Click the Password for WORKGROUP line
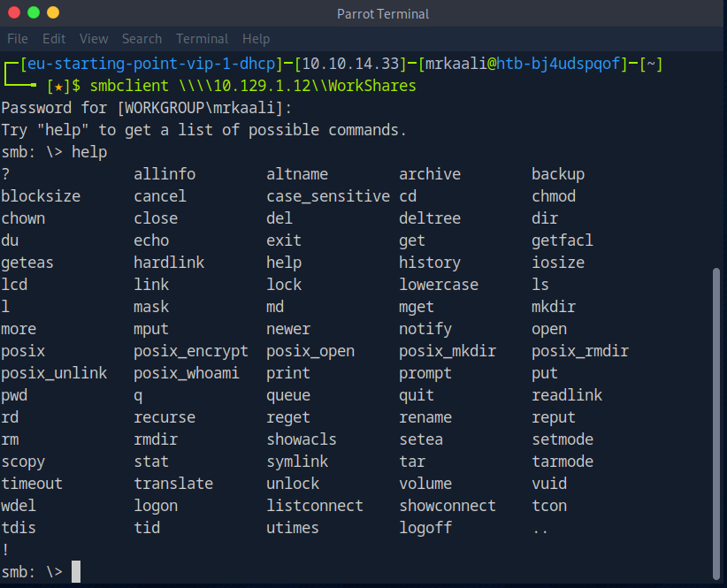Image resolution: width=727 pixels, height=588 pixels. pos(146,108)
